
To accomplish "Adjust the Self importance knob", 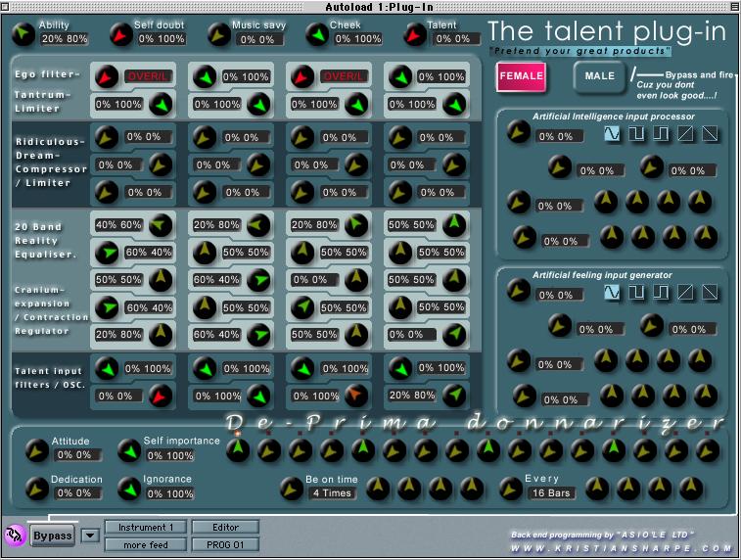I will pos(128,451).
